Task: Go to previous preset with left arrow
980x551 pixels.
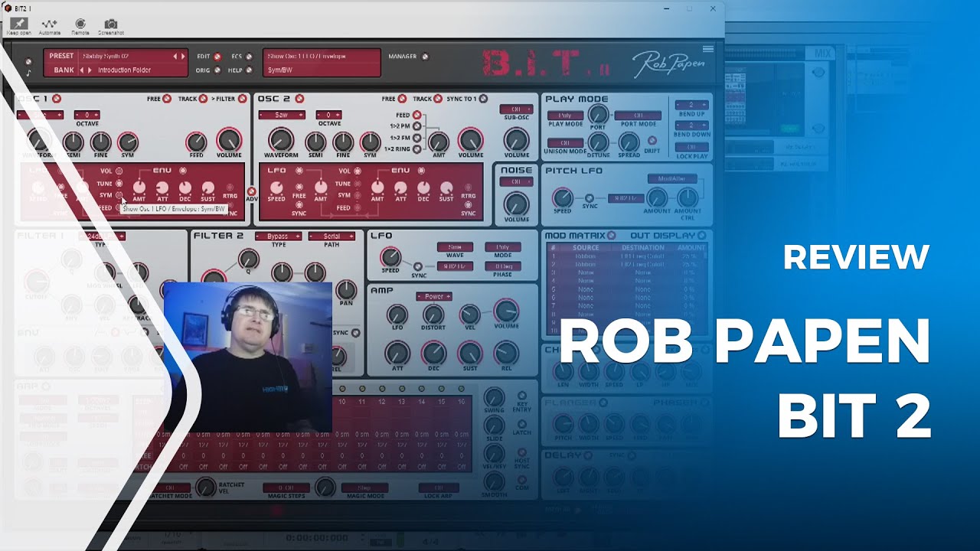Action: coord(175,57)
